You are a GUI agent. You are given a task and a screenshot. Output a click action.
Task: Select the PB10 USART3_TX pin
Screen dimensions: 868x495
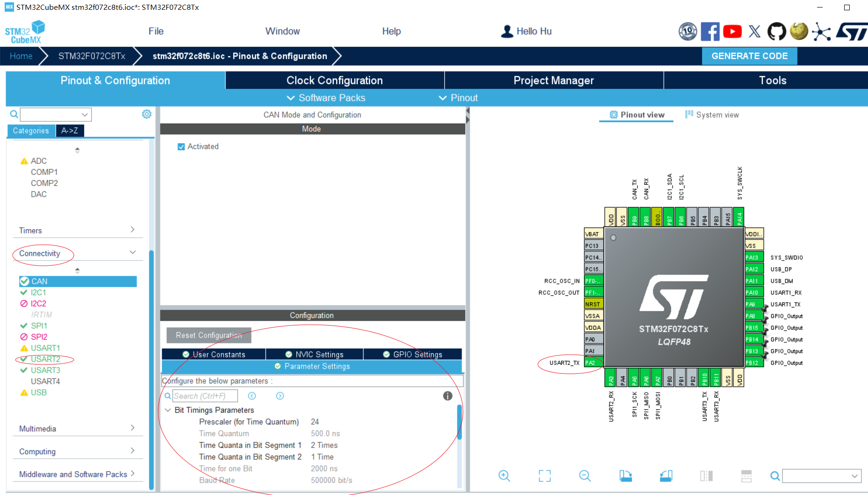click(704, 378)
